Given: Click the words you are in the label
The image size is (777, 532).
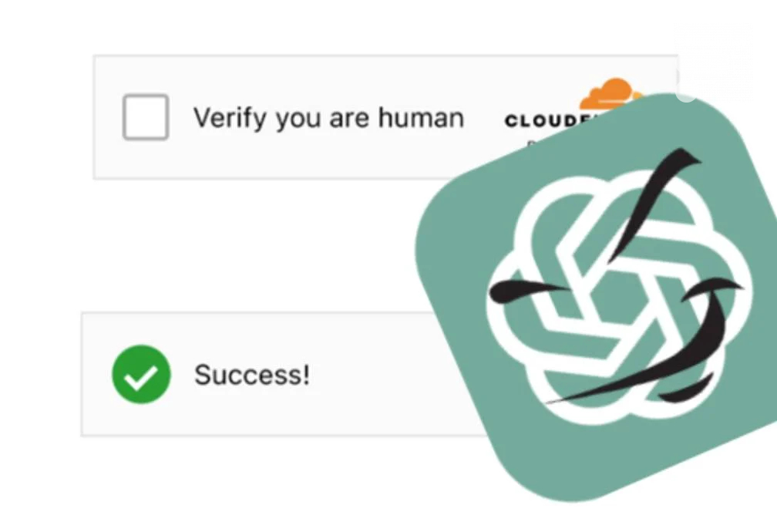Looking at the screenshot, I should coord(322,120).
